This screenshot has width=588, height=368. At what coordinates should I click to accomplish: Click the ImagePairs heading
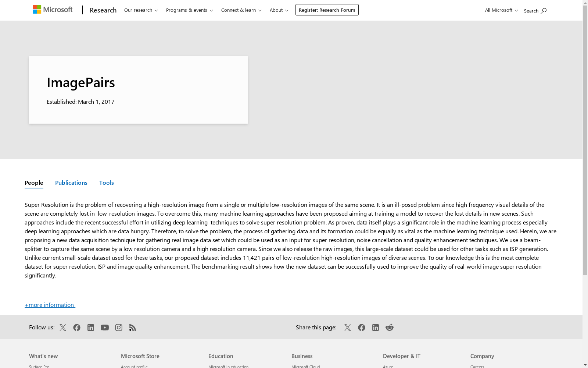(81, 82)
